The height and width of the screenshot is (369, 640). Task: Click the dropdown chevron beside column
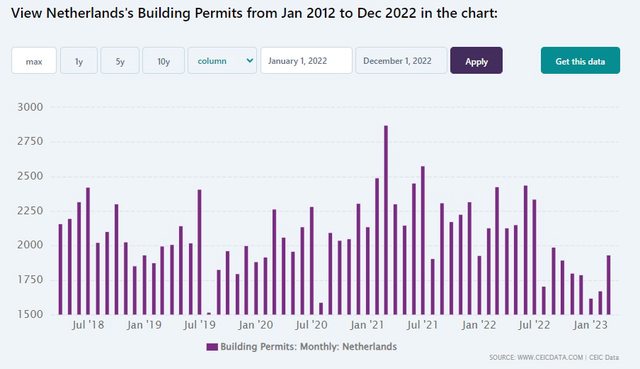pos(250,60)
